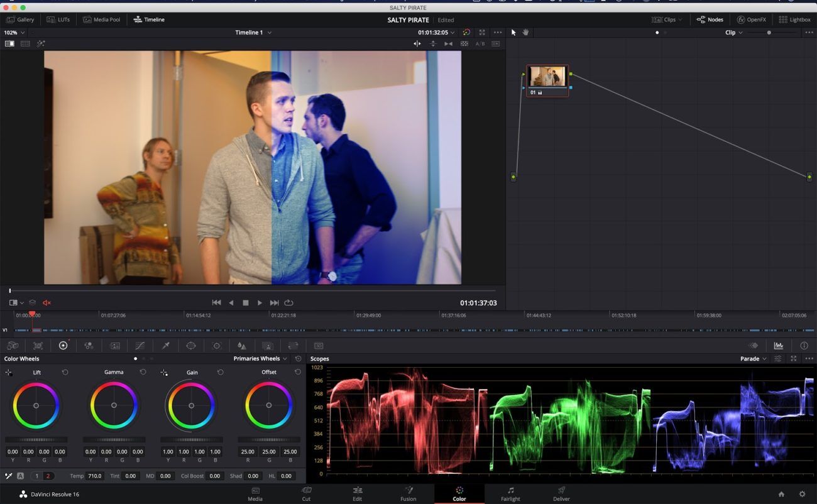Open the Curves palette

click(x=140, y=346)
